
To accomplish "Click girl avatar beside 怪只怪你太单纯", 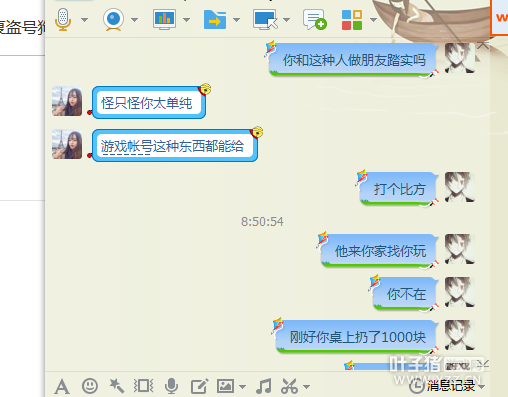I will pyautogui.click(x=67, y=101).
